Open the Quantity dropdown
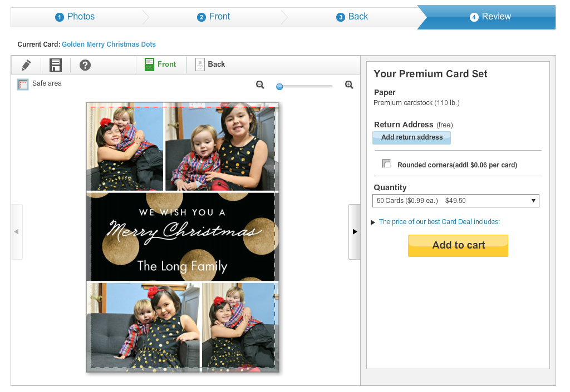This screenshot has width=570, height=392. (455, 201)
